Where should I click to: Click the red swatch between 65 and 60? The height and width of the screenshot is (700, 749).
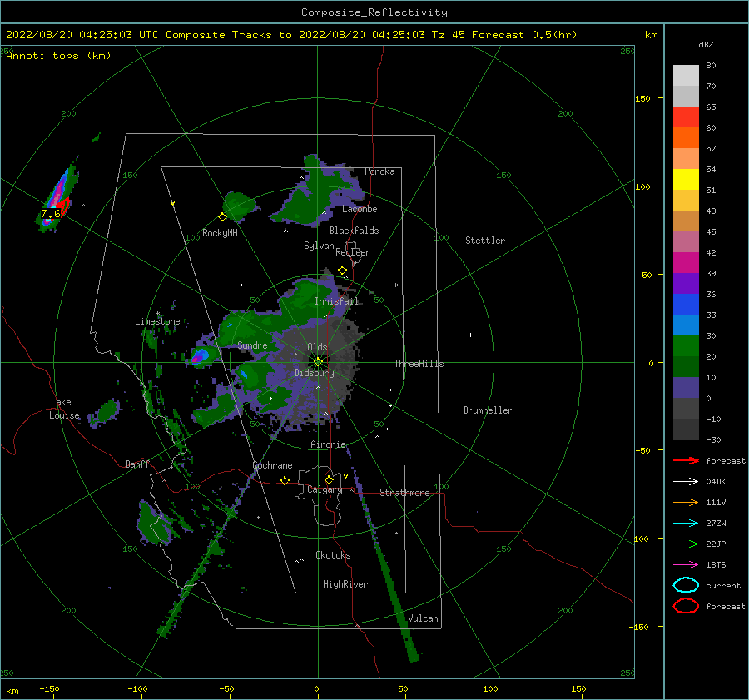pos(686,117)
